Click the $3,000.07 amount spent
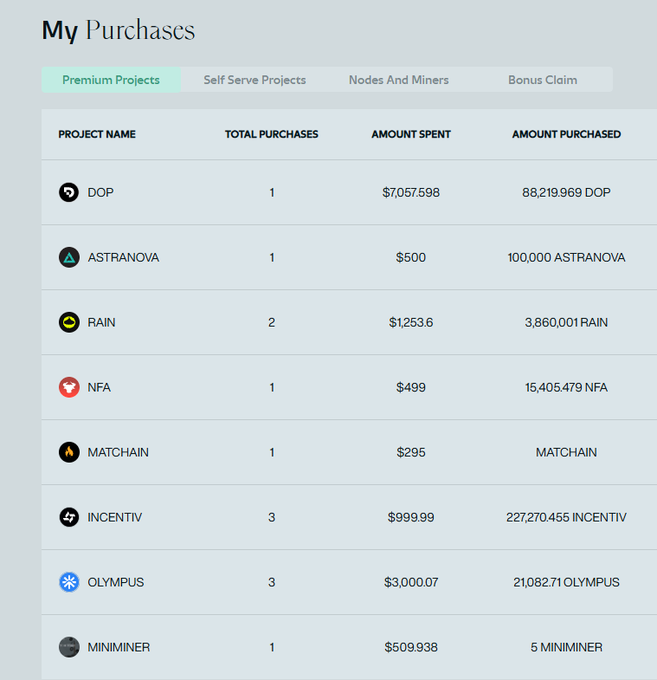 click(411, 582)
